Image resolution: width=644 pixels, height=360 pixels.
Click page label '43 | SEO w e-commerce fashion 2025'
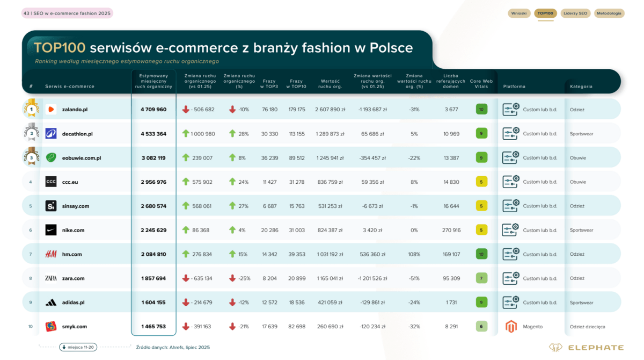[67, 13]
